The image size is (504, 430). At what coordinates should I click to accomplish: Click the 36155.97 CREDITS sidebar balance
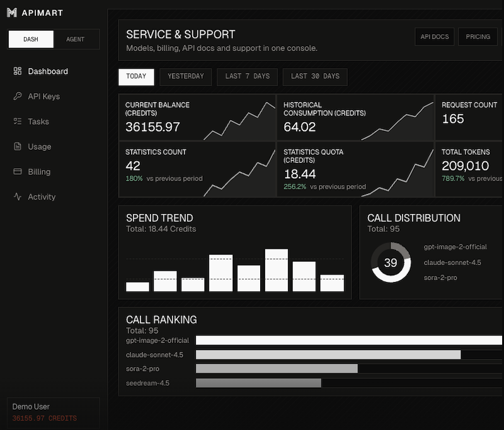pyautogui.click(x=45, y=419)
